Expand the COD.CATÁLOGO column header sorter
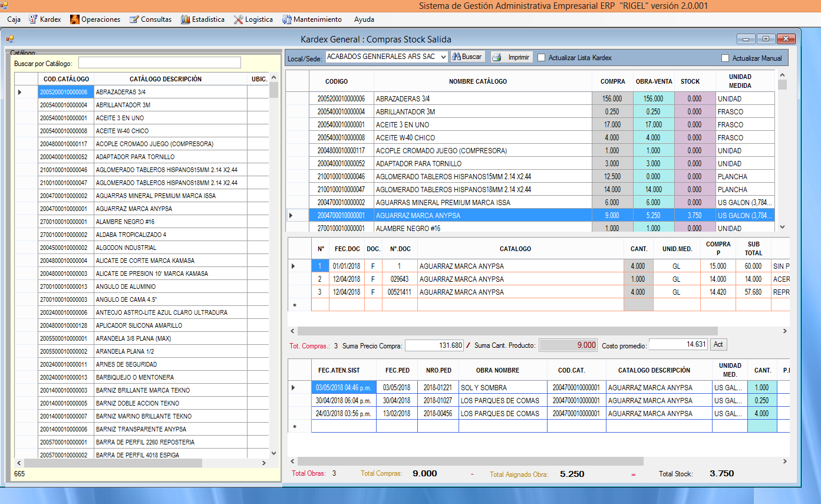This screenshot has width=821, height=504. click(65, 79)
